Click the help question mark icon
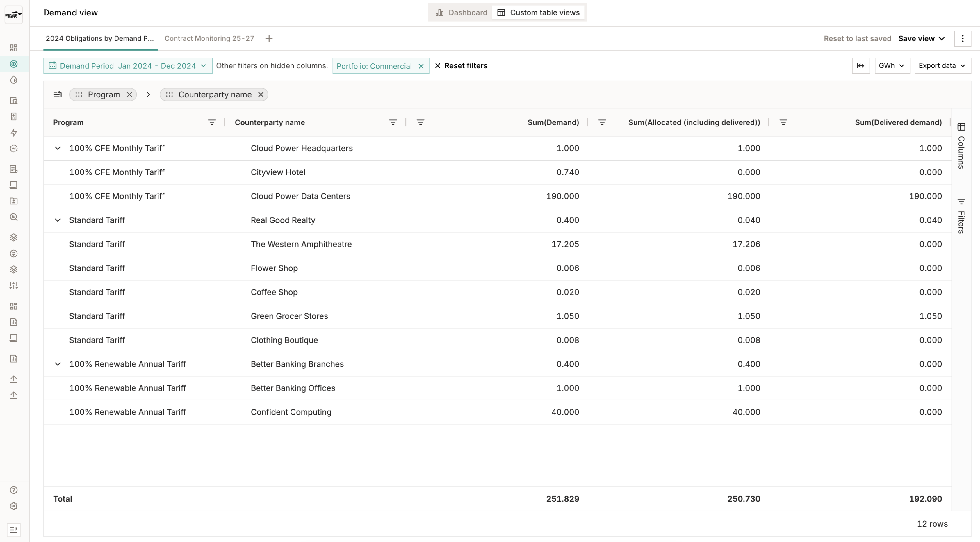The image size is (980, 542). point(14,490)
